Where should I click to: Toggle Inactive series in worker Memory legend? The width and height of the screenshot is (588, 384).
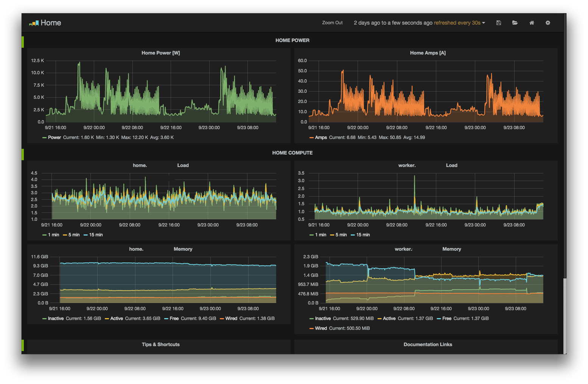pos(323,318)
